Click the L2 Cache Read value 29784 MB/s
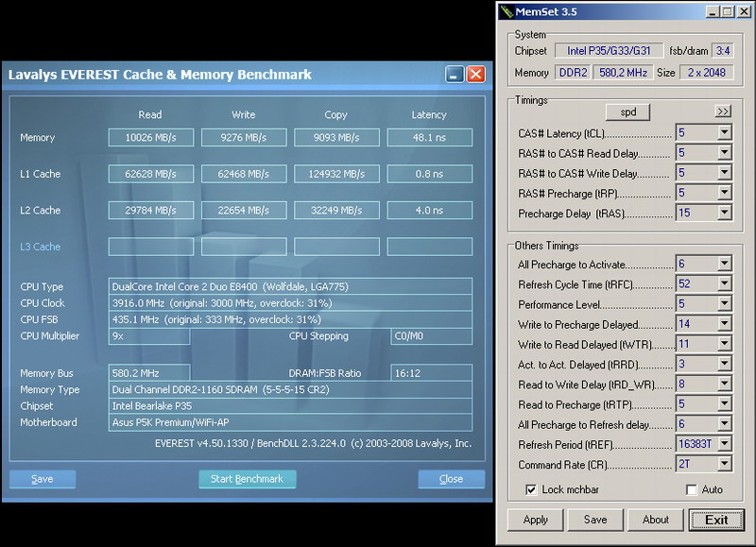This screenshot has height=547, width=756. tap(151, 210)
